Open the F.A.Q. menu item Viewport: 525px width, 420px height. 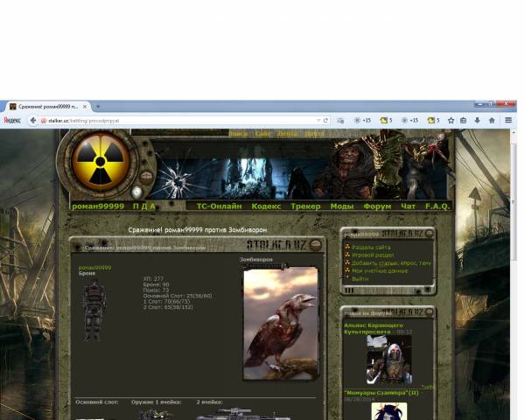437,206
